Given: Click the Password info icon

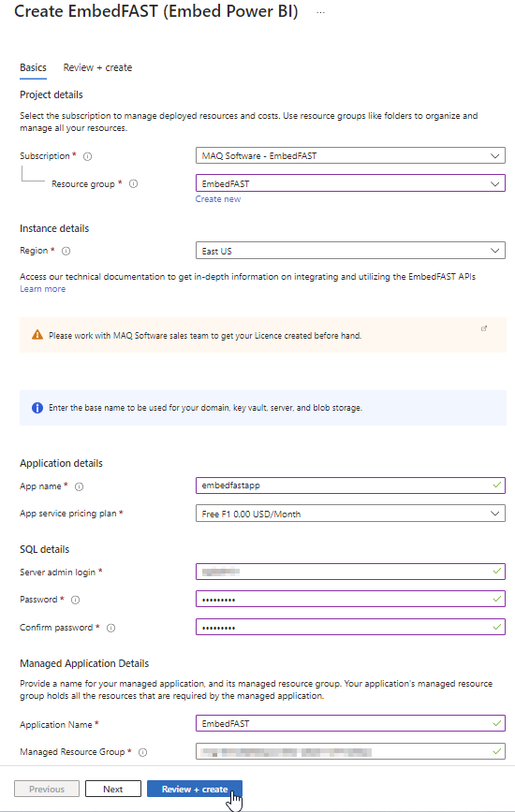Looking at the screenshot, I should coord(75,601).
